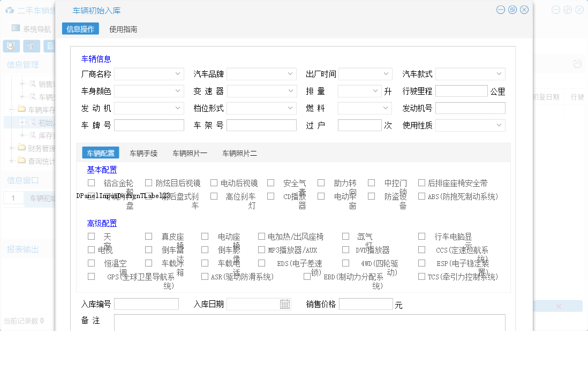Click the card-view toolbar icon beside search

point(31,46)
